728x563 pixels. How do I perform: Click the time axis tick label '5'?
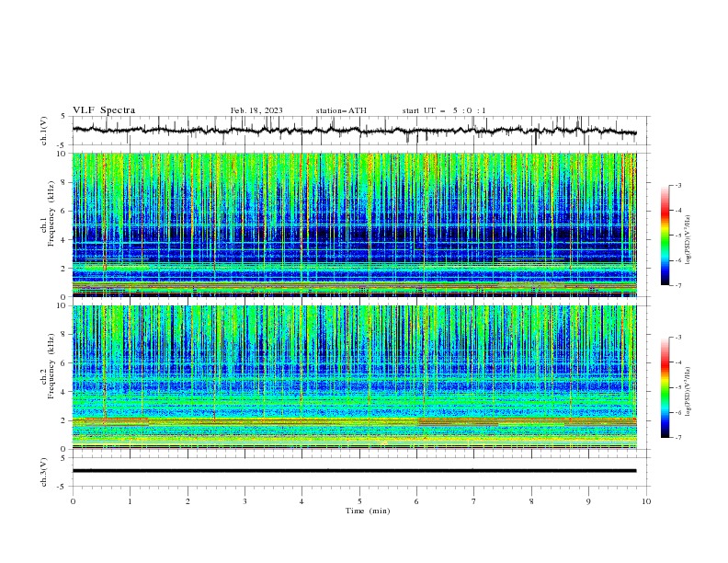359,501
